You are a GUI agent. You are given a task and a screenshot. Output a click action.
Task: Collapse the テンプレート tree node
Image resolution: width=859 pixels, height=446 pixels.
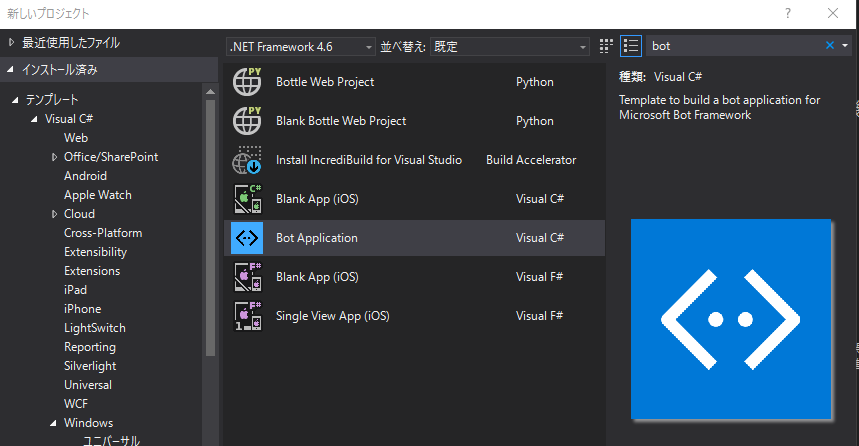click(15, 100)
